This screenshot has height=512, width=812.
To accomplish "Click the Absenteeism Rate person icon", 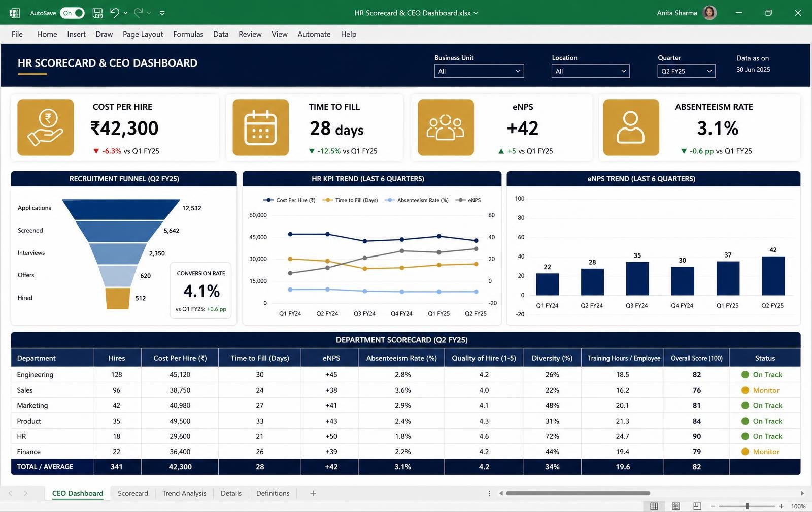I will point(631,127).
